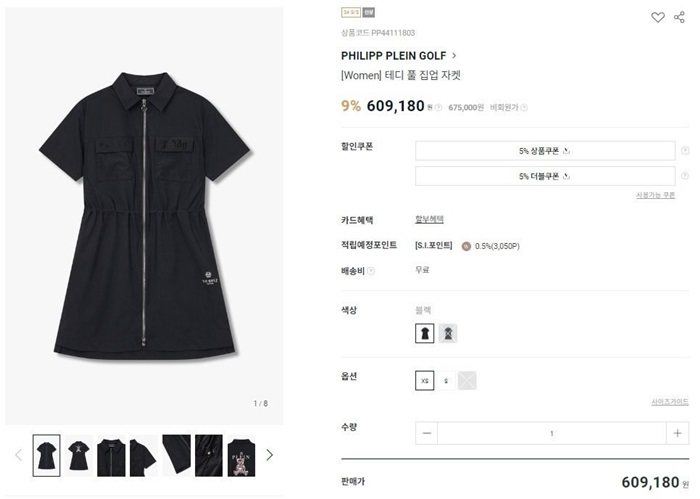700x499 pixels.
Task: Download the 5% 더블쿠폰 coupon
Action: 545,176
